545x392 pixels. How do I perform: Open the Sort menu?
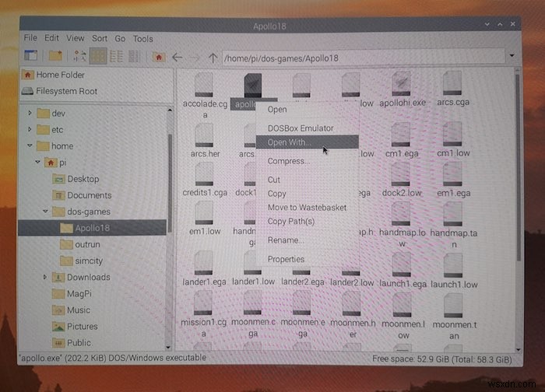tap(100, 39)
